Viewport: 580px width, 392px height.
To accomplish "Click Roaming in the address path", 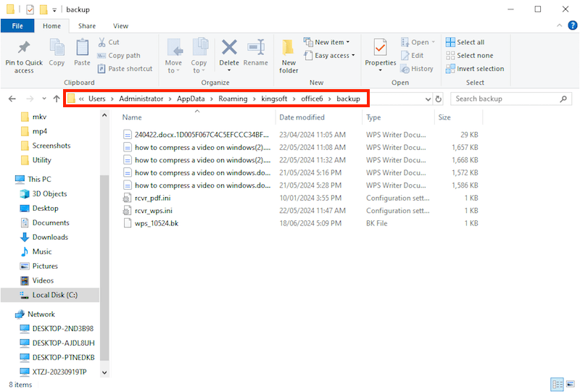I will tap(233, 99).
